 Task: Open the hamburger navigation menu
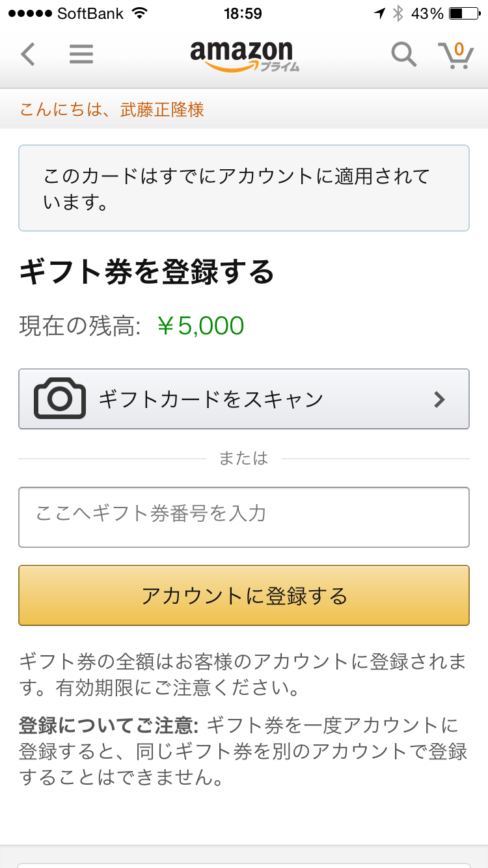click(x=81, y=54)
